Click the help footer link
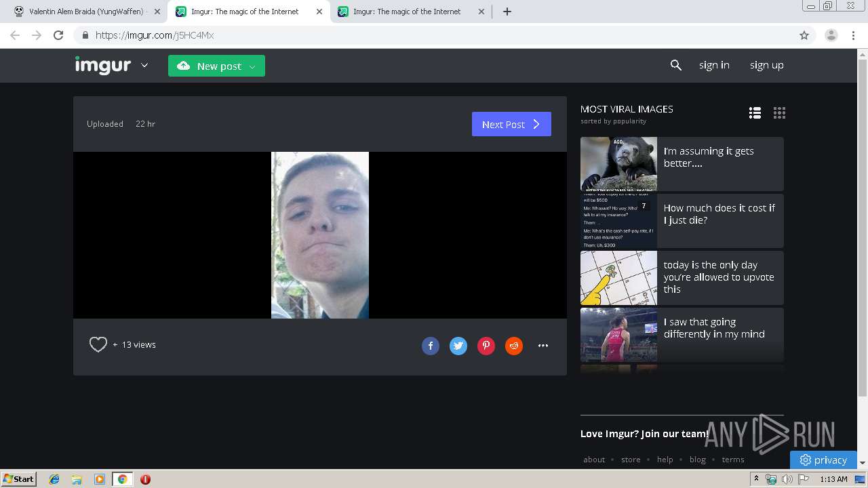The width and height of the screenshot is (868, 488). (665, 460)
